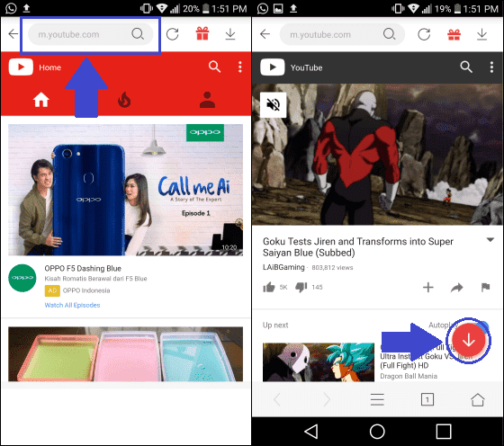The image size is (504, 446).
Task: Open the Dragon Ball Mania channel text
Action: click(x=409, y=376)
